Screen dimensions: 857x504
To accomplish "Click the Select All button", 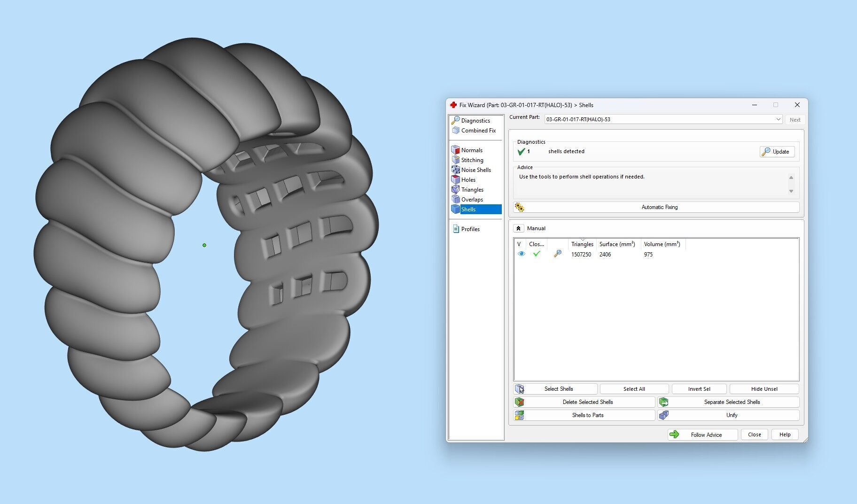I will point(634,389).
